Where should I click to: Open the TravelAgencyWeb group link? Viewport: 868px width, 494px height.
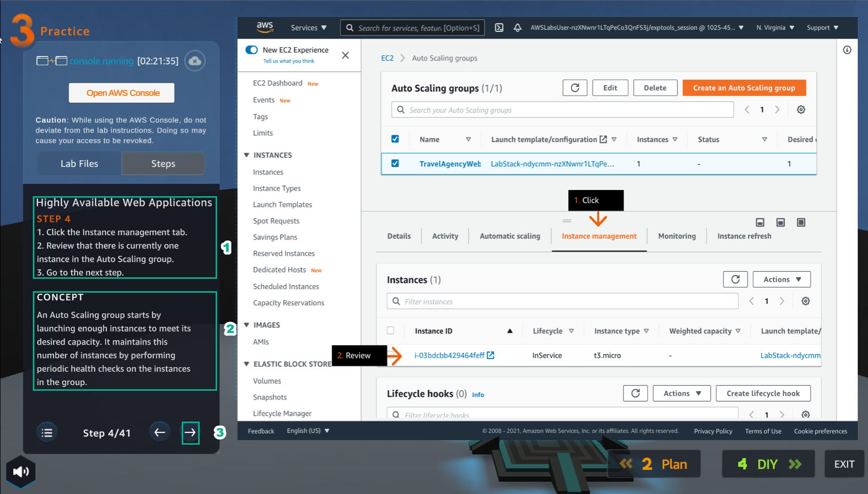[450, 164]
